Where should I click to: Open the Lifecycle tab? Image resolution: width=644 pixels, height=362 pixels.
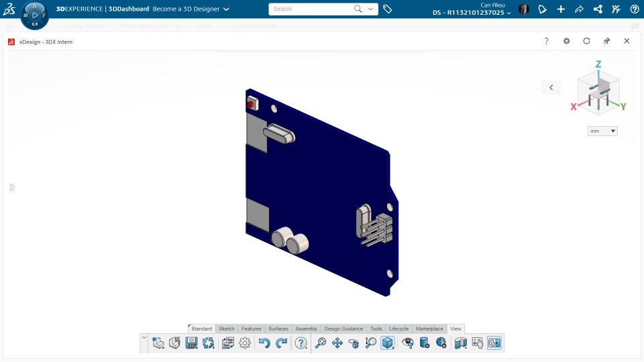coord(398,328)
